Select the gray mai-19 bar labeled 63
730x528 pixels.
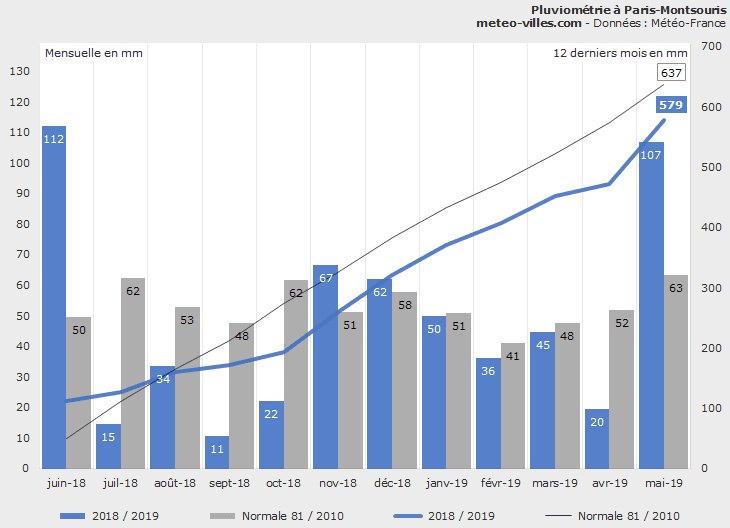point(676,371)
